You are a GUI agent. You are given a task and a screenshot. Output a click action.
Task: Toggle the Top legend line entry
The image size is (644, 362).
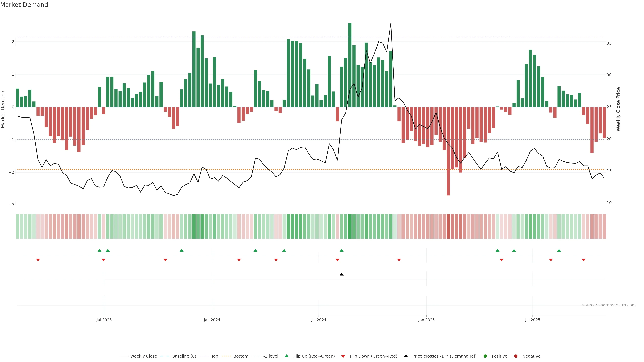tap(214, 356)
